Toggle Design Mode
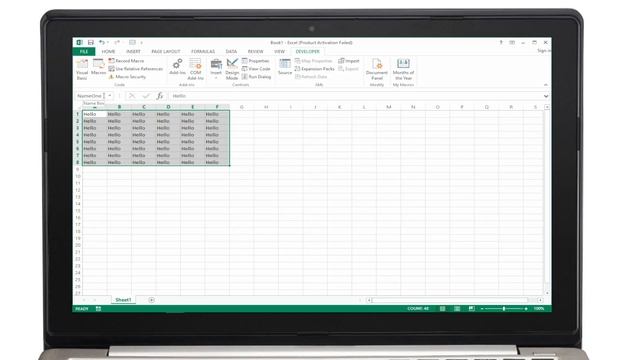 (x=232, y=69)
